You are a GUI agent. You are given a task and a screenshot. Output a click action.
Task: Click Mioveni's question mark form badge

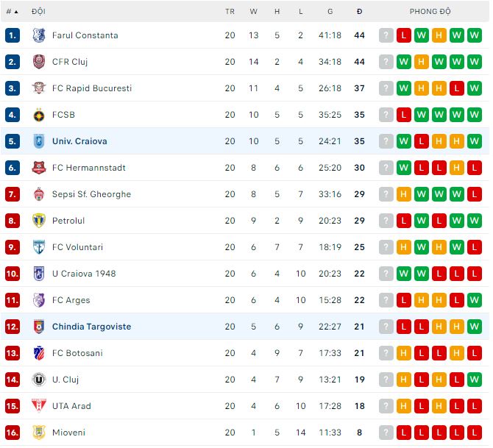pyautogui.click(x=386, y=433)
